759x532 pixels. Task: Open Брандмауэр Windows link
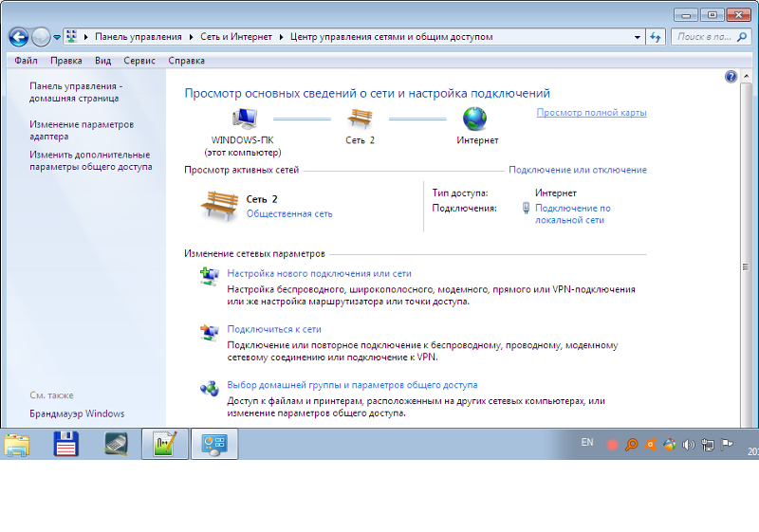[77, 413]
